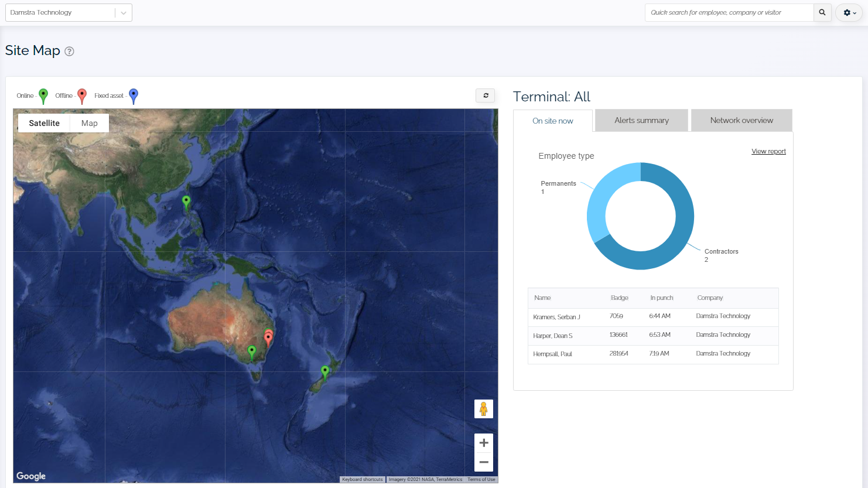Click green pin on New Zealand

click(x=325, y=371)
